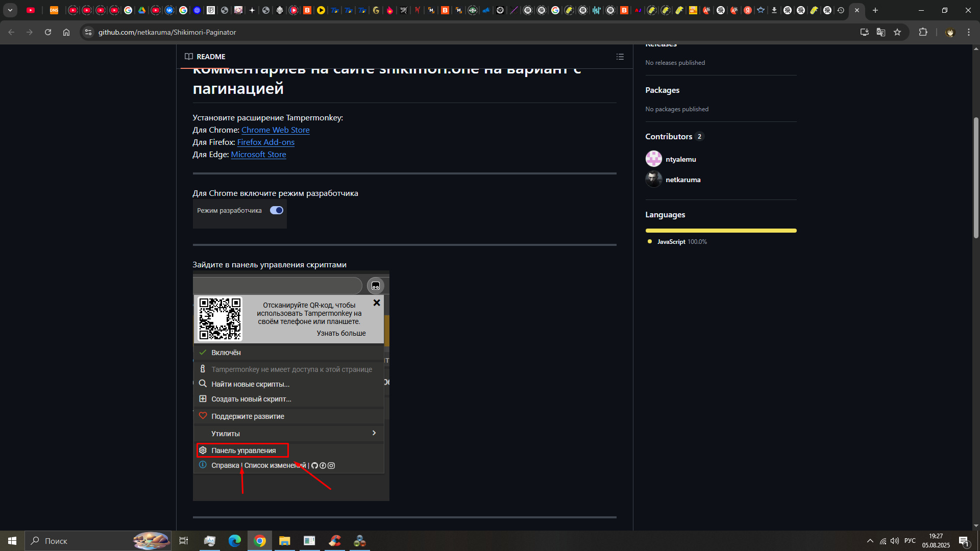980x551 pixels.
Task: Open tab search dropdown arrow
Action: [10, 10]
